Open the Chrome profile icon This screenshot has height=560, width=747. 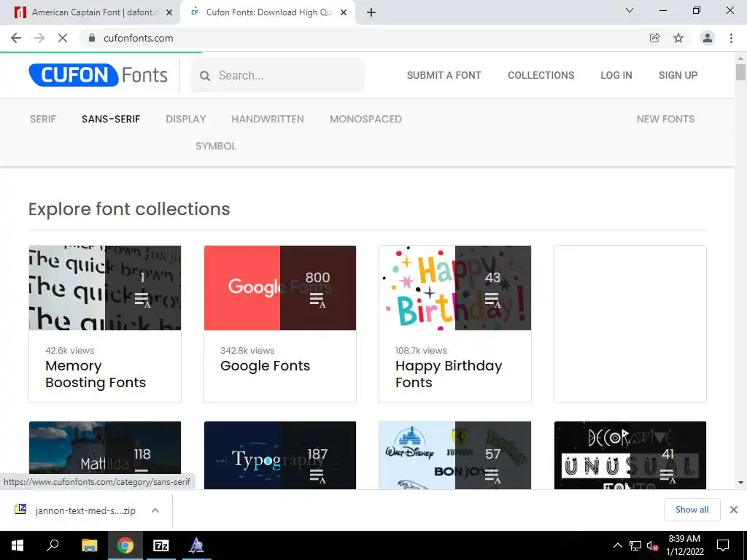click(x=708, y=38)
